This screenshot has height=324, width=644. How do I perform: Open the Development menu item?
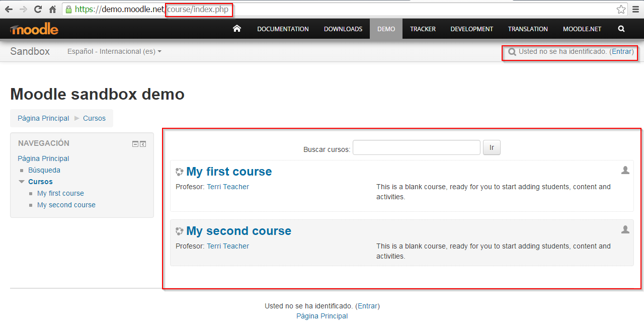click(472, 29)
